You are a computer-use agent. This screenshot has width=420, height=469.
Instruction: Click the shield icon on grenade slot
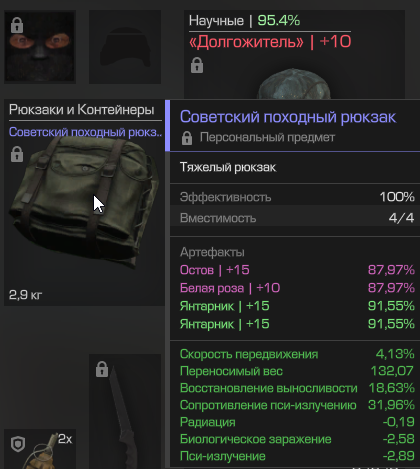18,445
